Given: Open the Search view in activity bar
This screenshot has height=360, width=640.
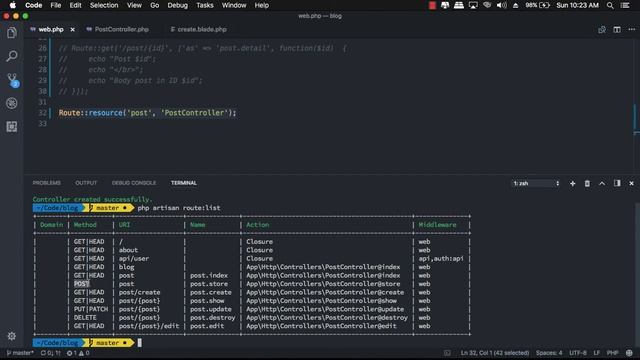Looking at the screenshot, I should tap(11, 56).
